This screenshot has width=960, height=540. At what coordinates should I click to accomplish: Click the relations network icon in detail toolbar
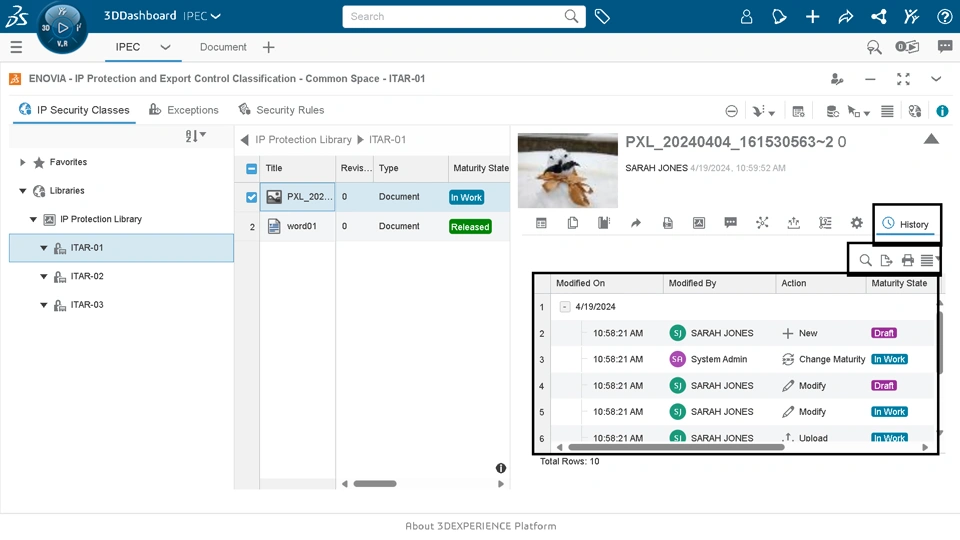pos(762,222)
